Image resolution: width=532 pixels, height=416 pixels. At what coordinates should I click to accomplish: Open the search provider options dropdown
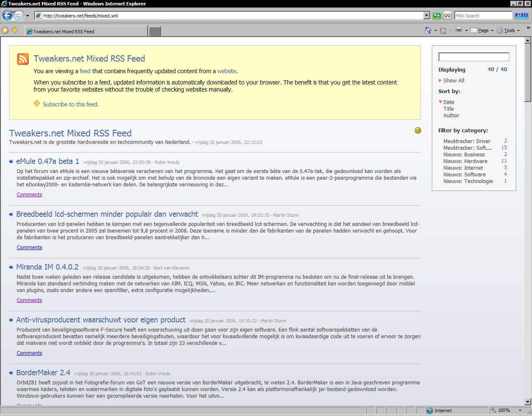coord(526,16)
